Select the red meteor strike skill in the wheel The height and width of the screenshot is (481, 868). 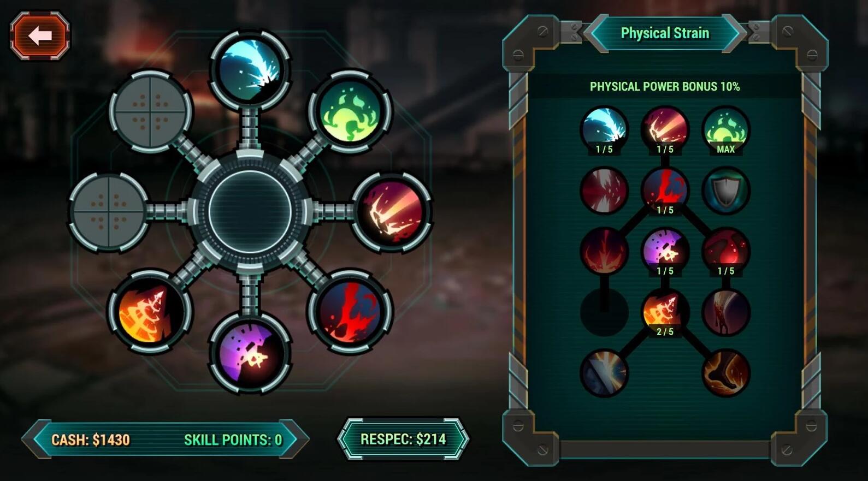(391, 211)
